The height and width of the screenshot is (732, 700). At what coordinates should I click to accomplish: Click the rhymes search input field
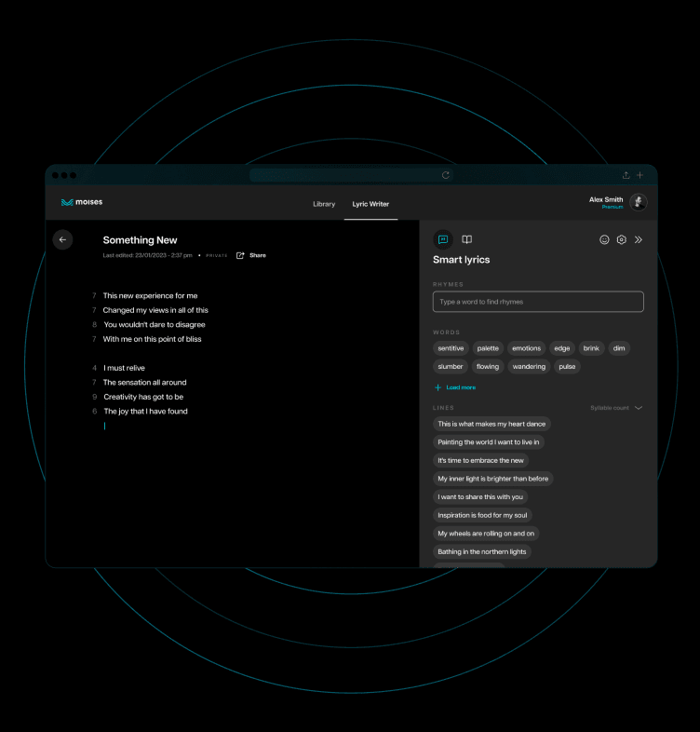(x=538, y=302)
